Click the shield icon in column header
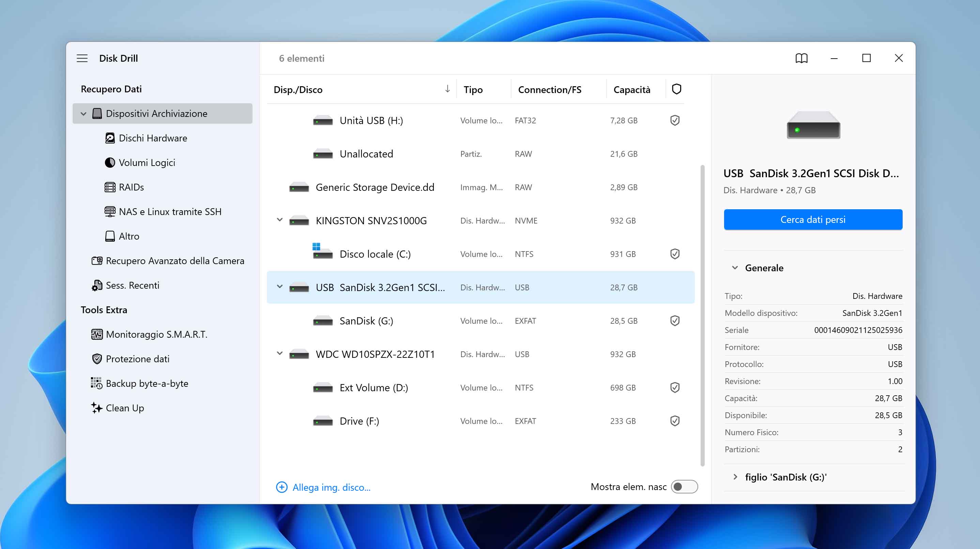Viewport: 980px width, 549px height. pos(676,89)
